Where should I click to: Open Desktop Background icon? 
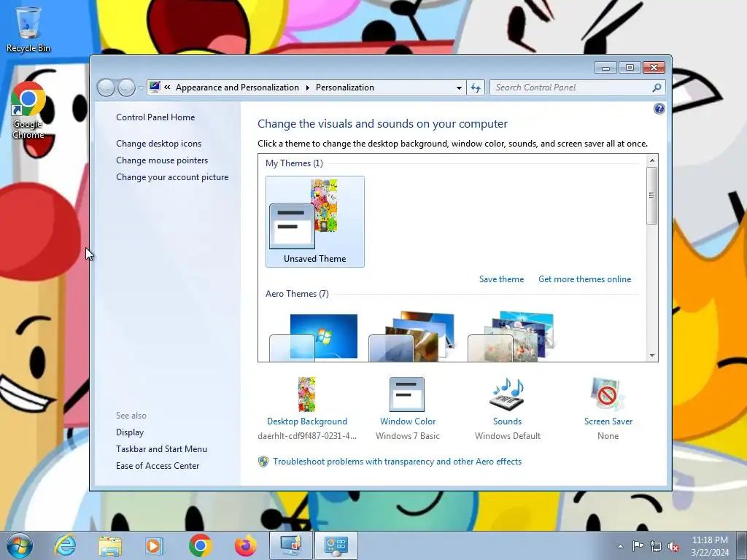point(307,394)
